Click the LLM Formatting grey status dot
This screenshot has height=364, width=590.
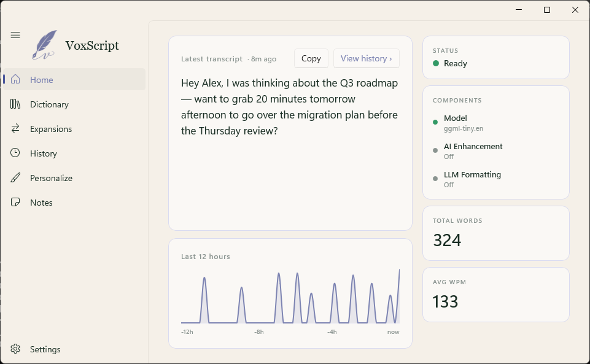coord(435,179)
